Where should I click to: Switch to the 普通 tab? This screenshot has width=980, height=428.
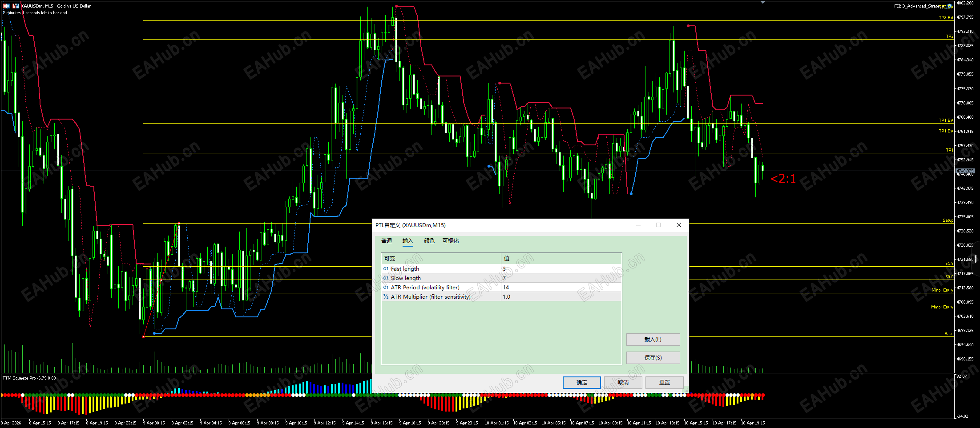[387, 241]
